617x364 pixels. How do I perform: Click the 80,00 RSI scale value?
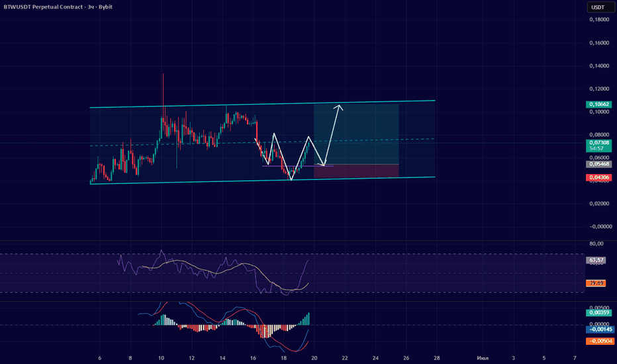(x=596, y=244)
